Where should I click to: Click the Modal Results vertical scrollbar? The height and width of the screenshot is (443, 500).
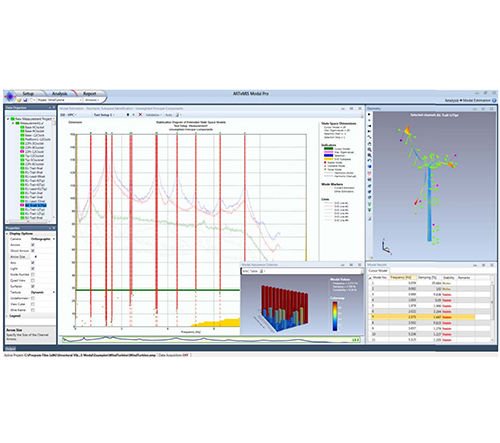pos(493,311)
